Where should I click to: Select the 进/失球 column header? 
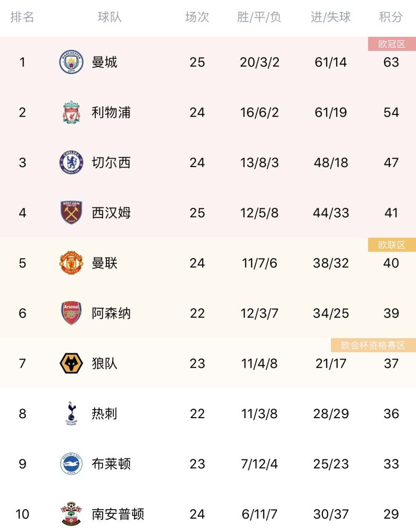331,16
